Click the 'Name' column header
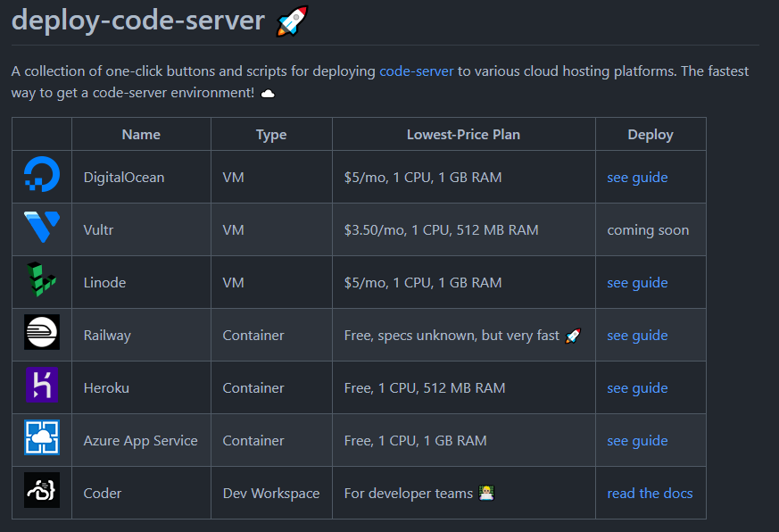Screen dimensions: 779x532 [141, 135]
